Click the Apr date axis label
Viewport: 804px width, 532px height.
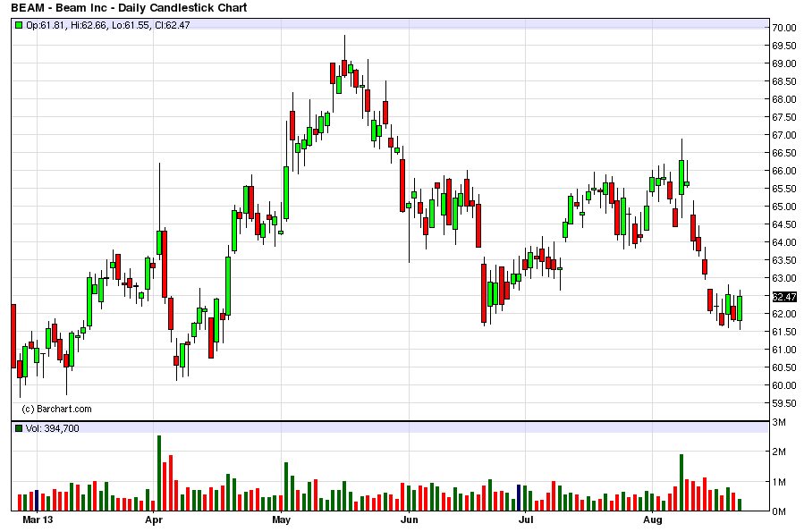[153, 519]
